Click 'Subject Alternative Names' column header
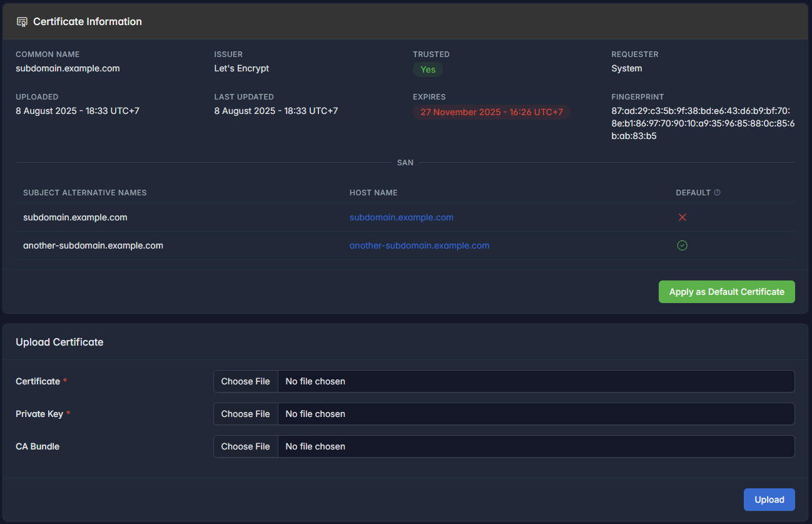812x524 pixels. [85, 193]
